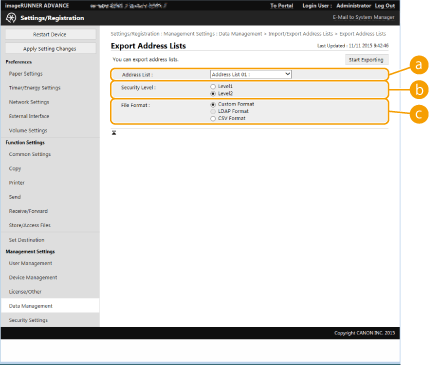
Task: Click the Settings/Registration gear icon
Action: click(11, 18)
